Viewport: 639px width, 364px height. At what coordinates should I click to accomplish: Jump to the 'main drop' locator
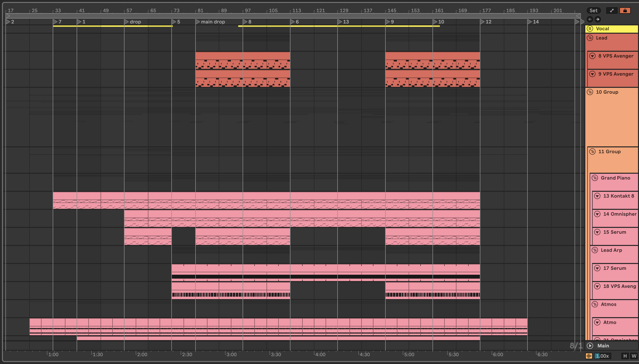[x=197, y=22]
